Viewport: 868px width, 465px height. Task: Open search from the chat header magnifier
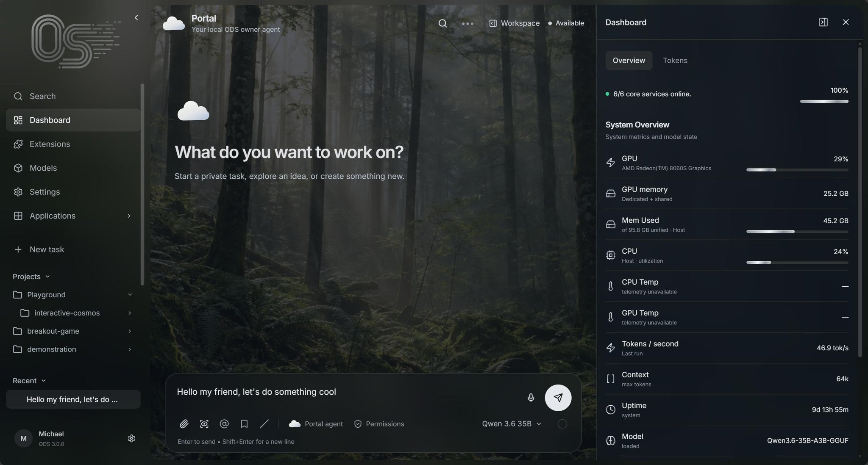[x=442, y=23]
